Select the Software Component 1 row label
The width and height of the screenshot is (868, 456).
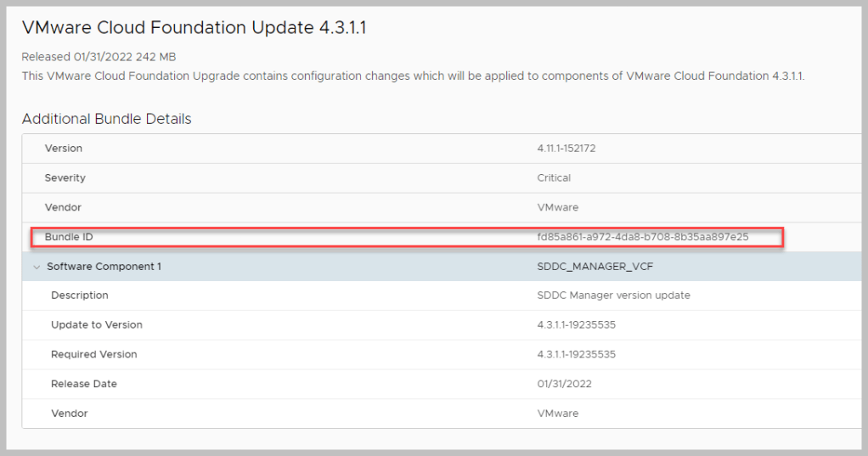(x=104, y=267)
